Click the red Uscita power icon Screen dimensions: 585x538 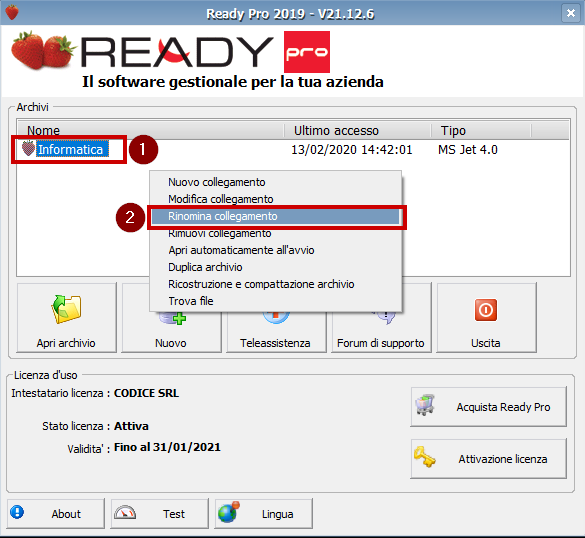(x=486, y=310)
